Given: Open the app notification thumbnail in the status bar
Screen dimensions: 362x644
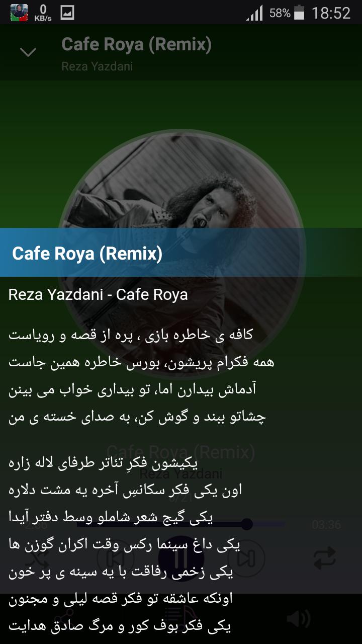Looking at the screenshot, I should coord(19,13).
